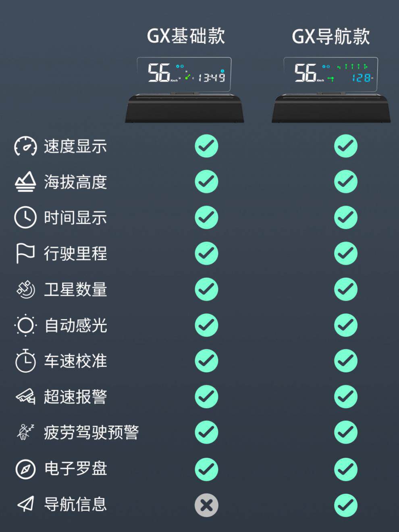Click the speedometer icon beside 速度显示
This screenshot has width=399, height=532.
pos(25,146)
